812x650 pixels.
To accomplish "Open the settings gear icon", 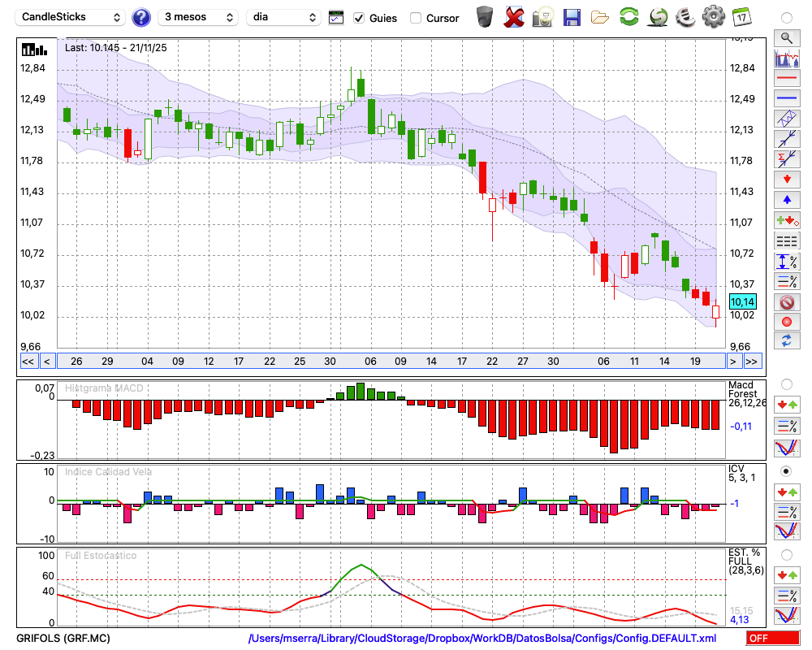I will pos(713,17).
